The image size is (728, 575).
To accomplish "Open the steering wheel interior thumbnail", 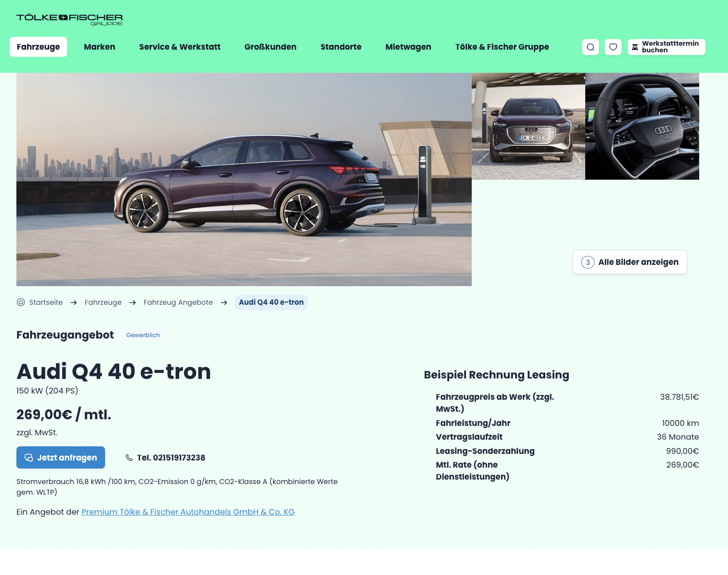I will pyautogui.click(x=642, y=126).
